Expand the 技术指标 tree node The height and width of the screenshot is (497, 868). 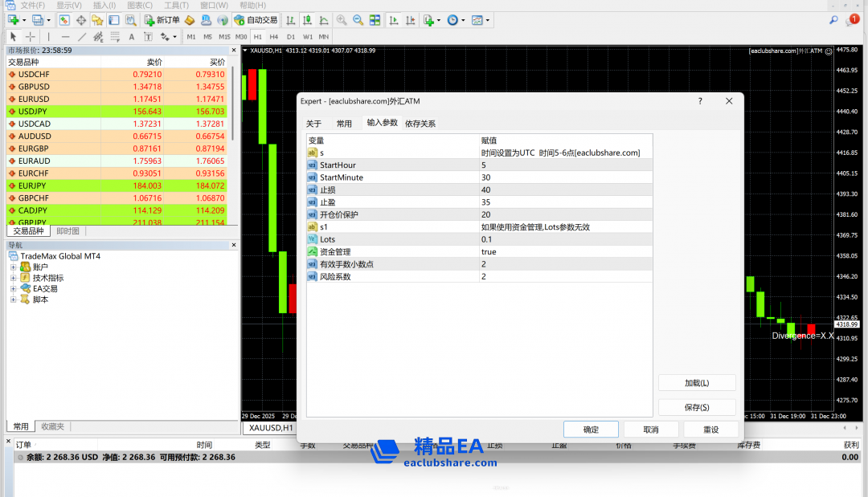(x=13, y=278)
